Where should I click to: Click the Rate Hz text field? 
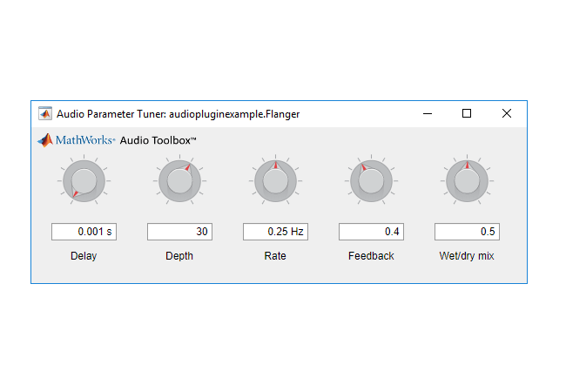point(275,232)
